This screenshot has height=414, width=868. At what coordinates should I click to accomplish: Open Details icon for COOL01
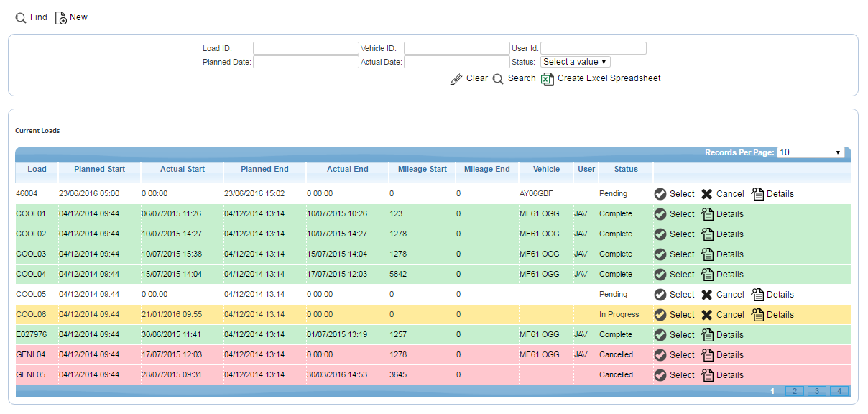[707, 214]
